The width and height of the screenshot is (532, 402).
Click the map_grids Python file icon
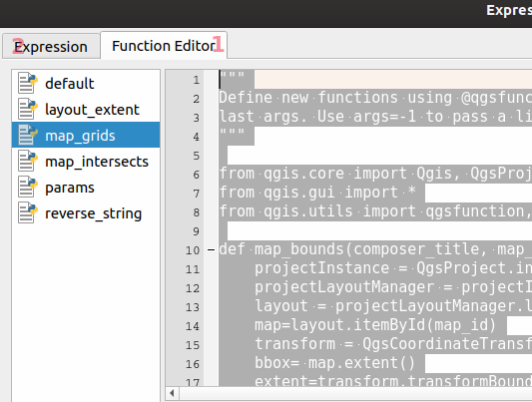coord(28,135)
